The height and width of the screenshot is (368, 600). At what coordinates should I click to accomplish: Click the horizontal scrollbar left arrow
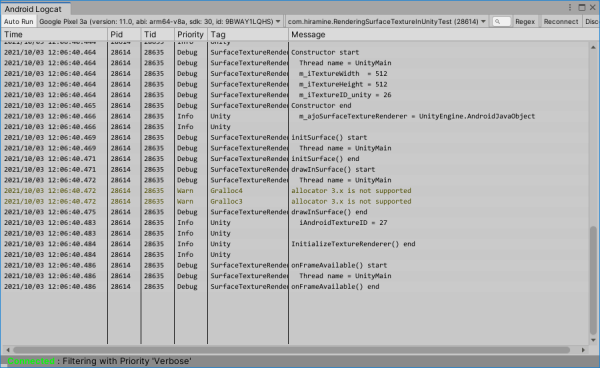pyautogui.click(x=8, y=350)
